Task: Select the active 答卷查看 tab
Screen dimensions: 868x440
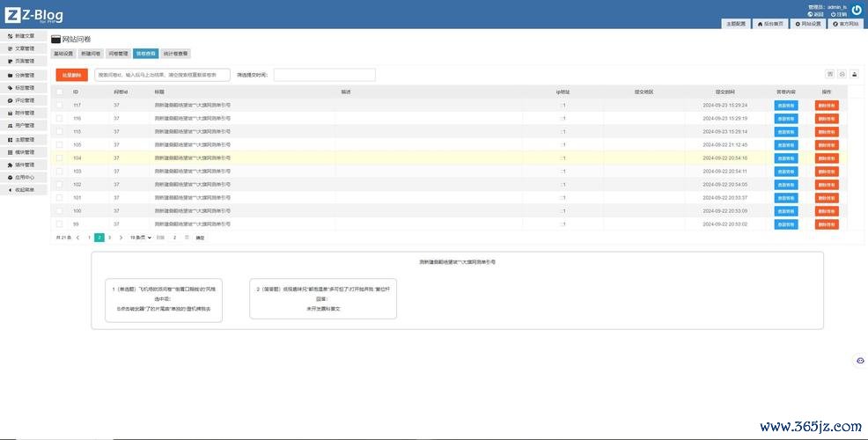Action: (145, 54)
